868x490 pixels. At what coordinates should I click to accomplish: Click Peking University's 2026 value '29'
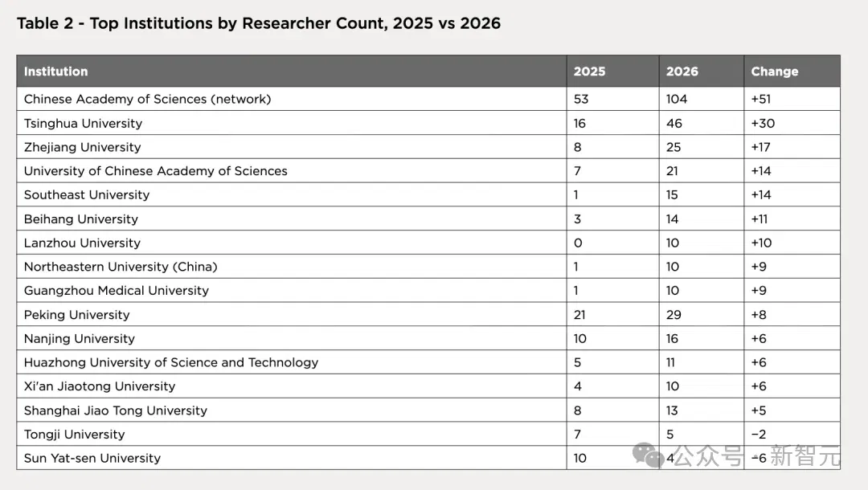[x=674, y=315]
